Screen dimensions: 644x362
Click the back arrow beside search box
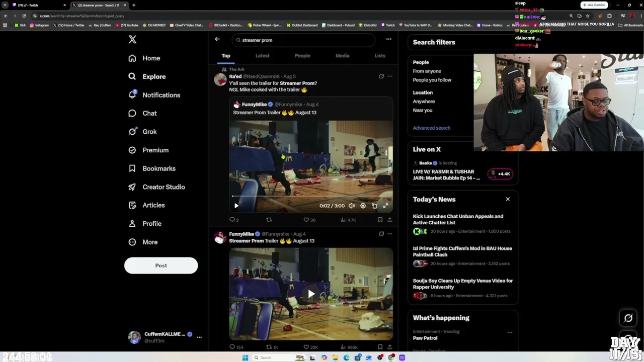click(217, 39)
